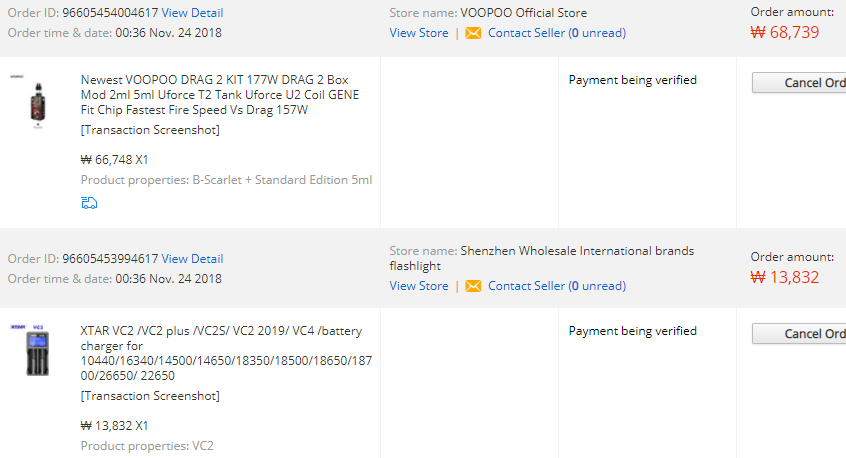The width and height of the screenshot is (846, 458).
Task: Open Transaction Screenshot for XTAR VC2 charger
Action: [x=150, y=396]
